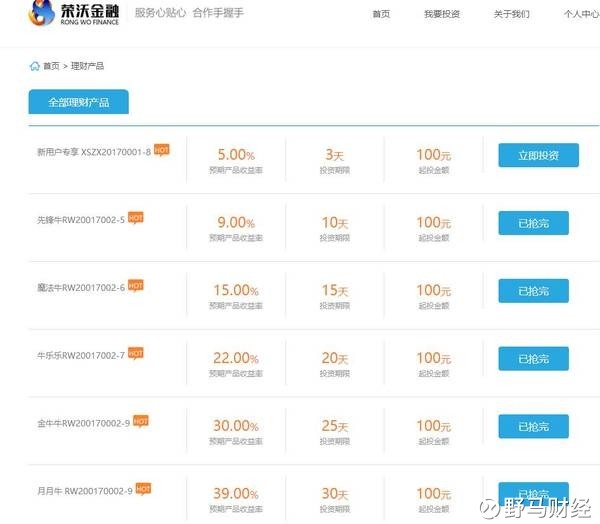Go to 首页 breadcrumb link

click(x=51, y=66)
